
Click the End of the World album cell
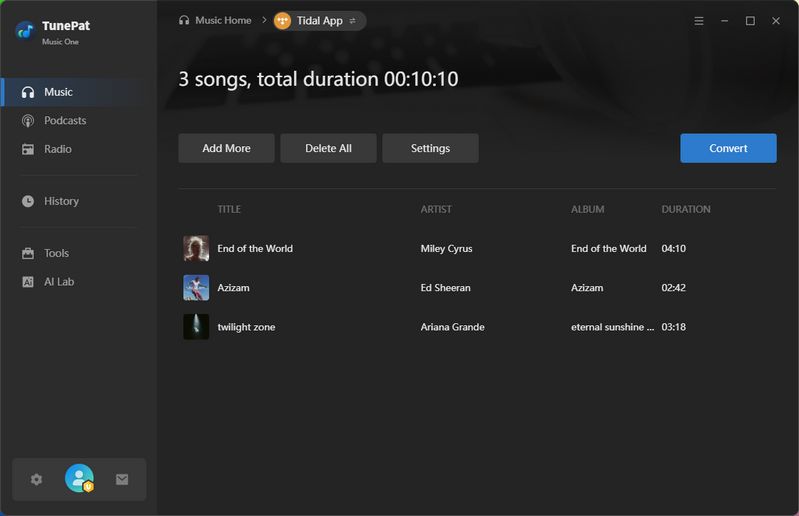(608, 249)
